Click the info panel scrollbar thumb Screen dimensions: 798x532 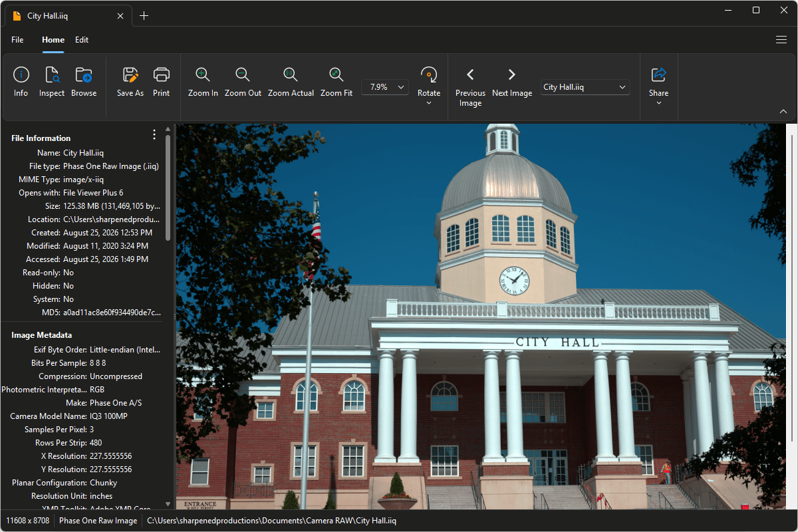pos(168,188)
